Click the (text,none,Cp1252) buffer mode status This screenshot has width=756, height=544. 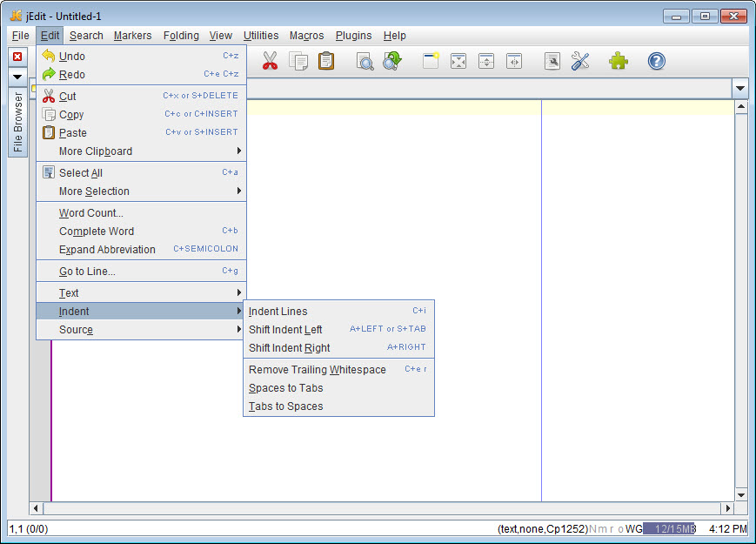[x=543, y=529]
